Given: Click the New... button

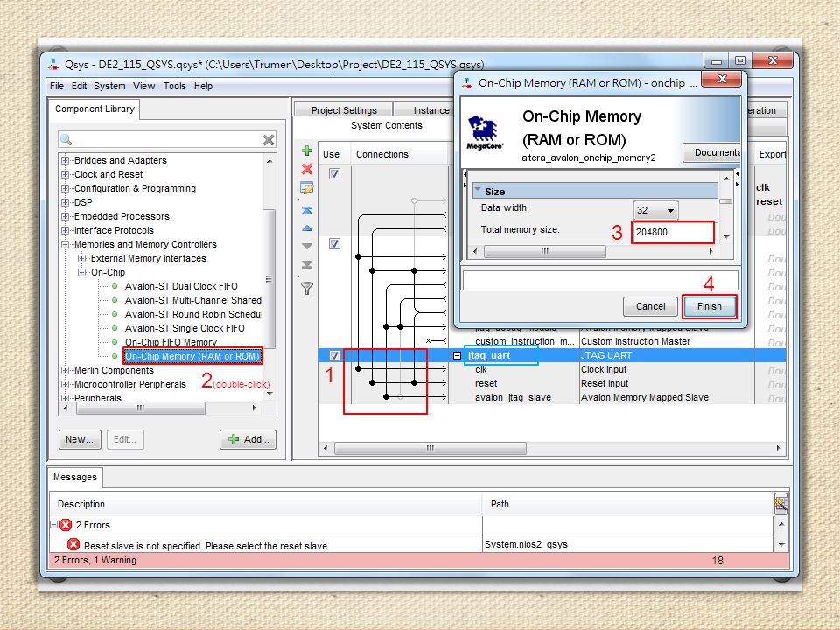Looking at the screenshot, I should coord(80,439).
